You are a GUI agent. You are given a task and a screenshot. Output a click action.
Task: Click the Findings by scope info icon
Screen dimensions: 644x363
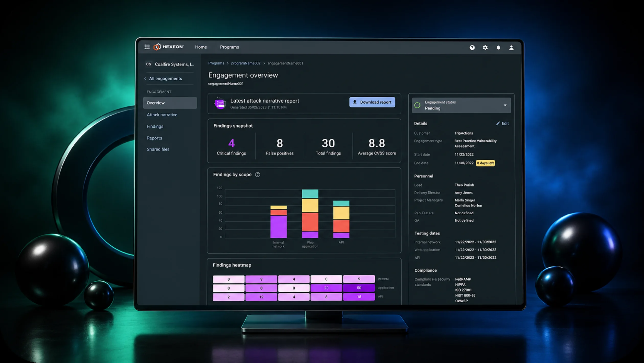pos(258,175)
